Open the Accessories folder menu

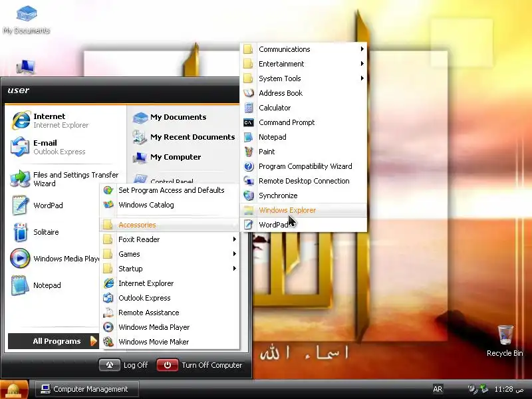point(170,225)
